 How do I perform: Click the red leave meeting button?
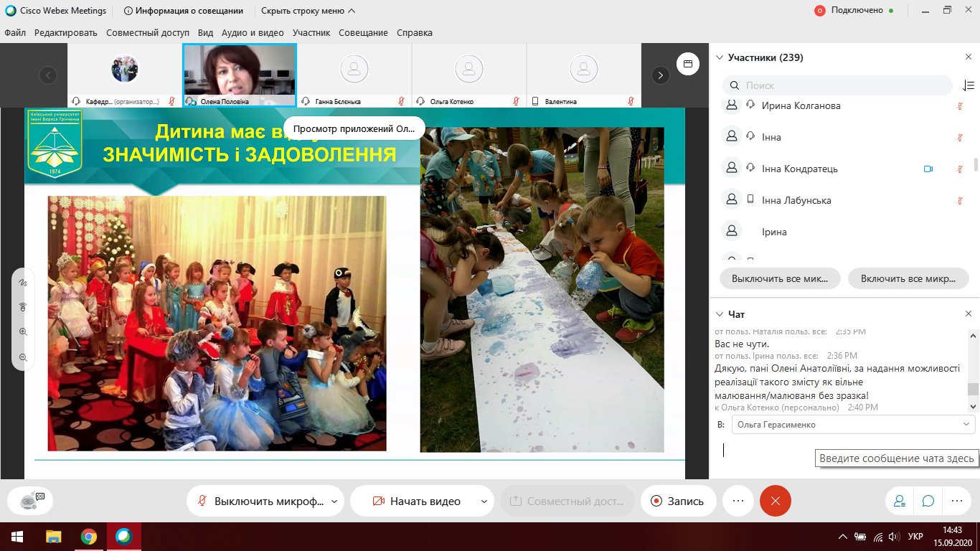coord(775,501)
